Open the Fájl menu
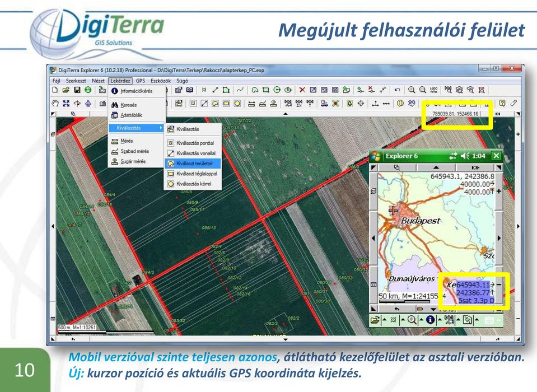The width and height of the screenshot is (537, 392). tap(56, 81)
